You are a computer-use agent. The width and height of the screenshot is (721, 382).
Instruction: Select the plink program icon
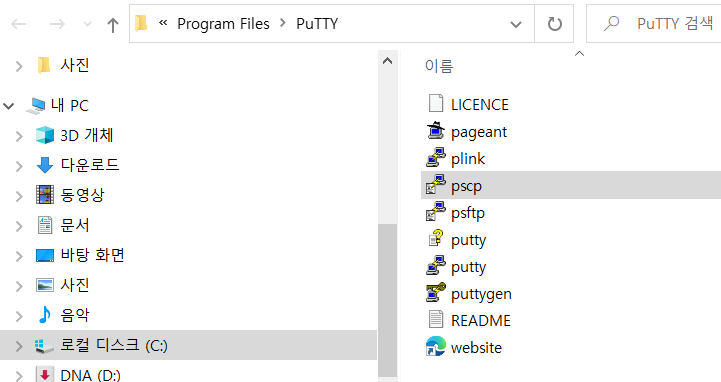(x=435, y=158)
